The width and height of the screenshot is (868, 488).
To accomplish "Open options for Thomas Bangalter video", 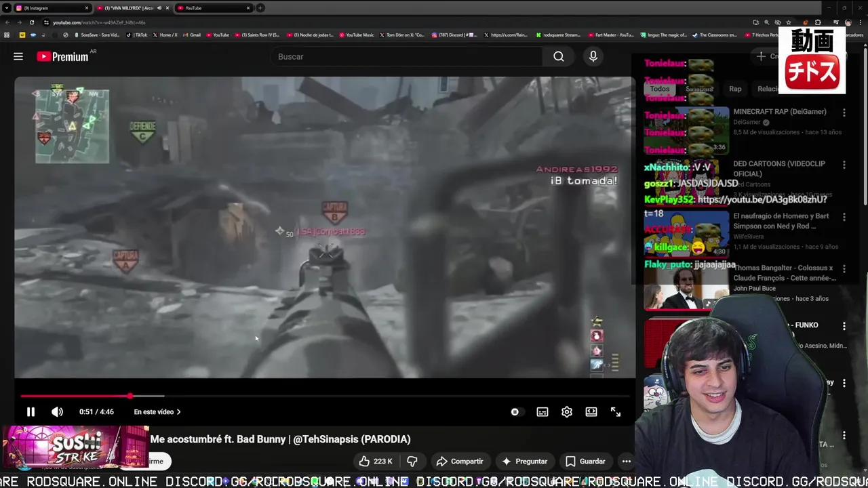I will 844,269.
